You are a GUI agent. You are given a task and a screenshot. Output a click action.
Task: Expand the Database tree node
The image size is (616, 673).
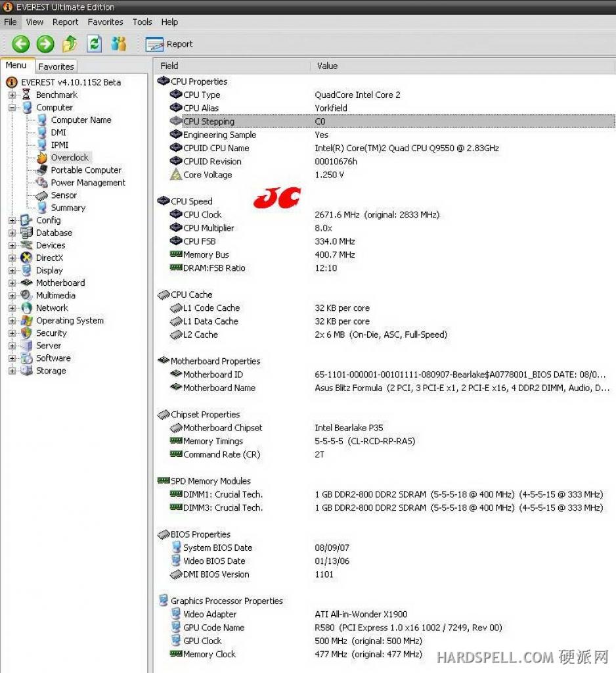point(12,233)
